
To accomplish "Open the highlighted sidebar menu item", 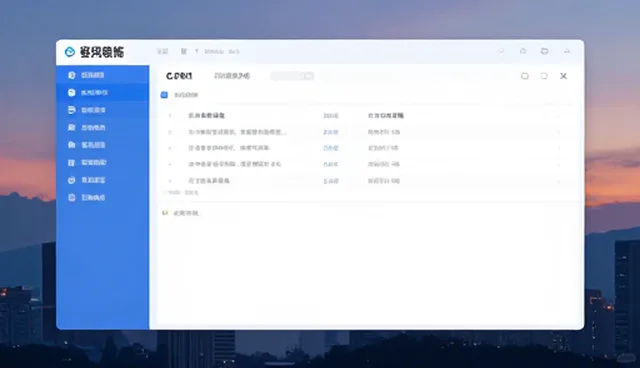I will pos(103,93).
